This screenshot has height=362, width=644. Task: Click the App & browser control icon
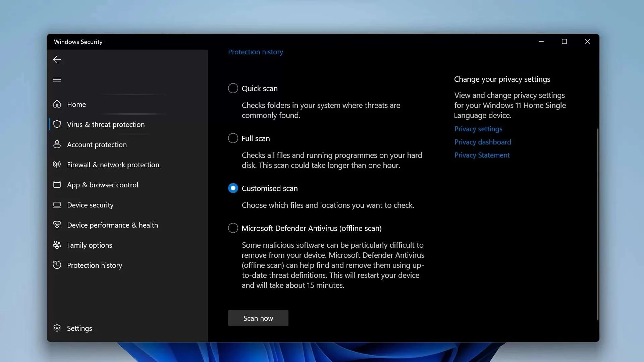57,185
